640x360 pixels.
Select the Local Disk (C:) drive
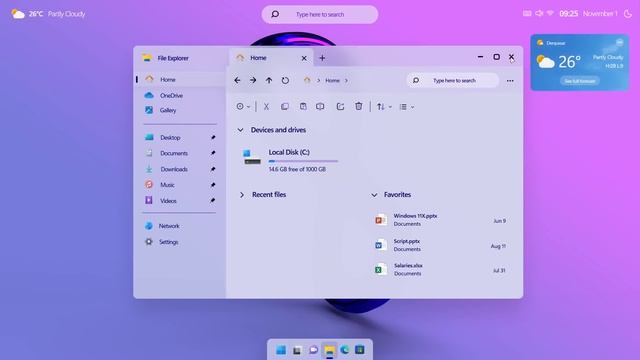coord(290,160)
